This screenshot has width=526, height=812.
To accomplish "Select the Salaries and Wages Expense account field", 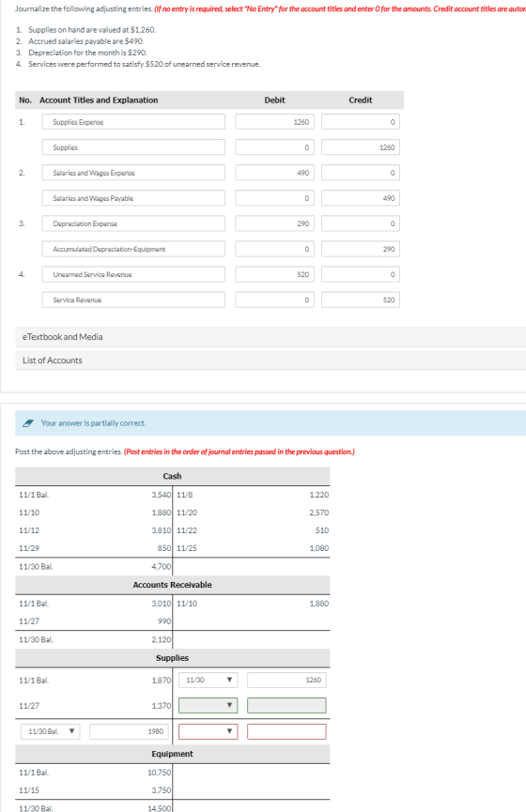I will coord(133,173).
